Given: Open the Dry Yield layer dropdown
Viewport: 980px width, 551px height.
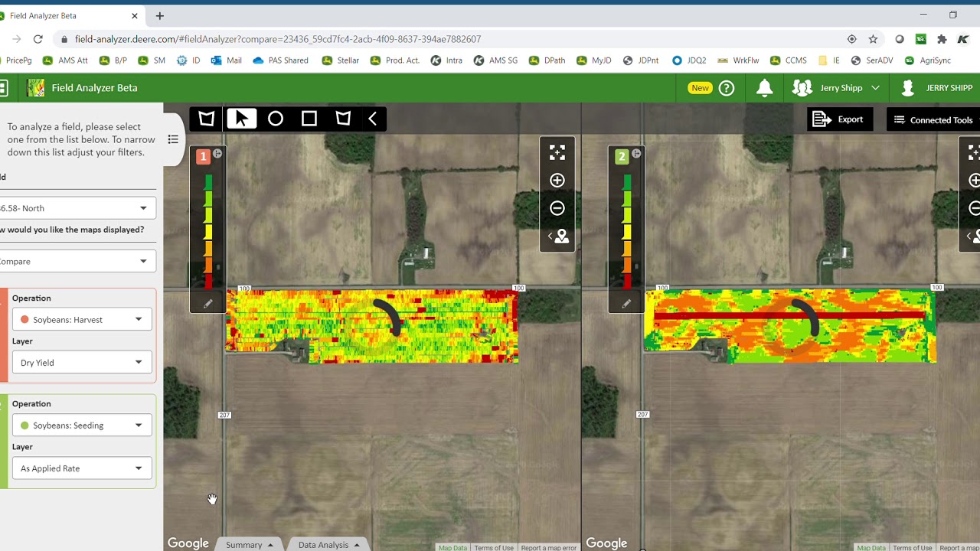Looking at the screenshot, I should 82,362.
